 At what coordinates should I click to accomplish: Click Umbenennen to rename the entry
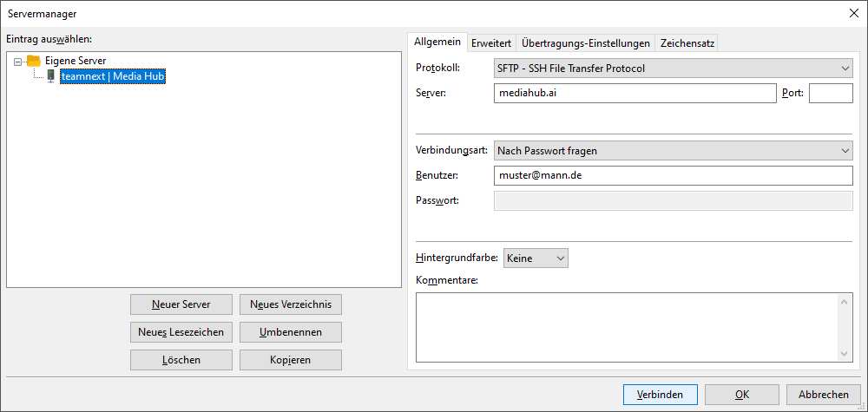pos(290,332)
